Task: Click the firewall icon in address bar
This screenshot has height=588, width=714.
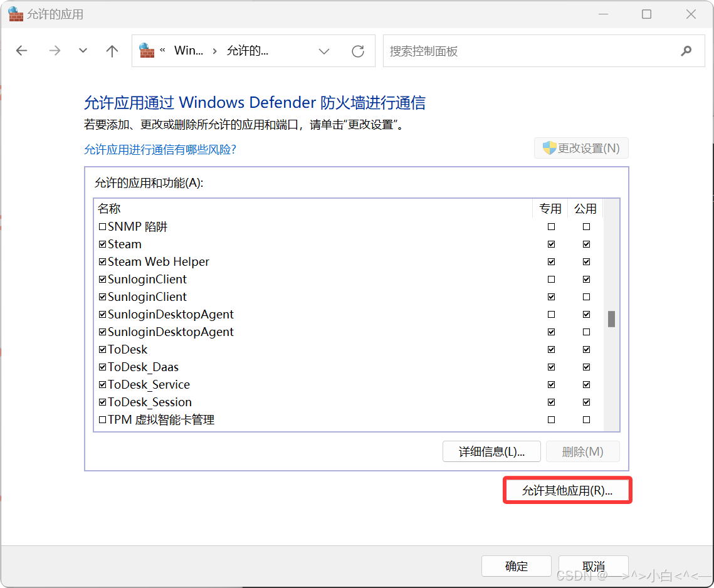Action: point(147,51)
